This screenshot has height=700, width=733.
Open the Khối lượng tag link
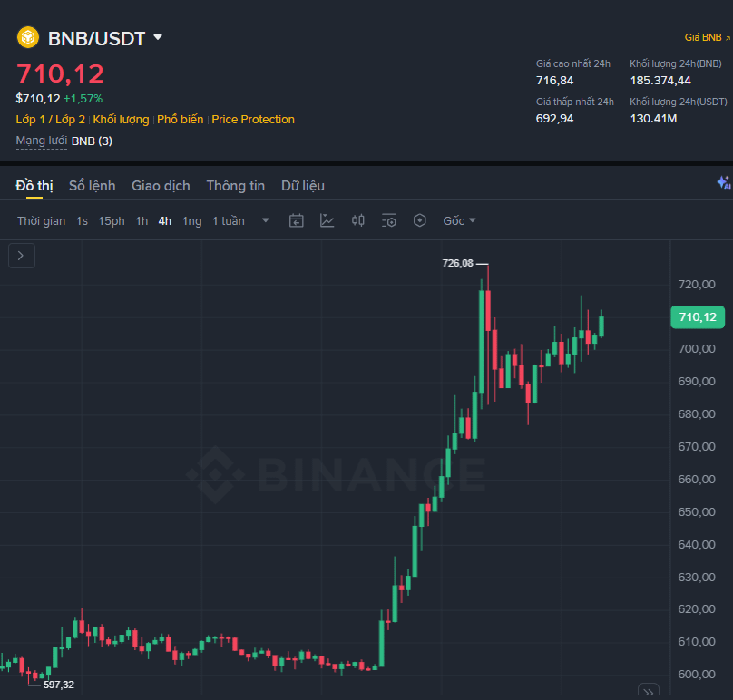[x=121, y=120]
